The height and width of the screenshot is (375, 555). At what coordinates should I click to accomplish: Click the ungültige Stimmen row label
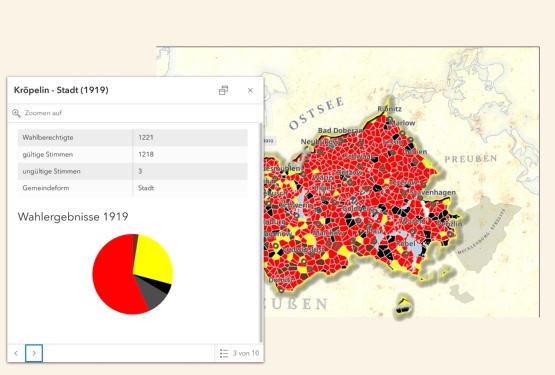pyautogui.click(x=51, y=171)
